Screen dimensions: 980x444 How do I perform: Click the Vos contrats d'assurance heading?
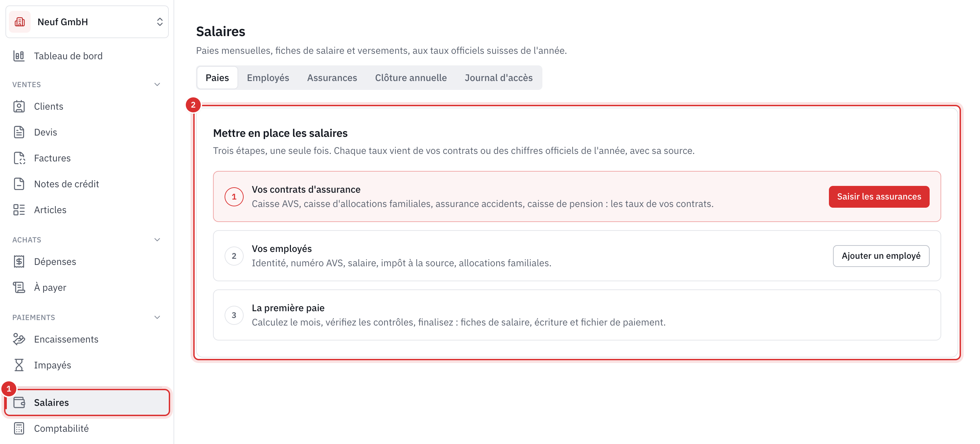click(306, 189)
